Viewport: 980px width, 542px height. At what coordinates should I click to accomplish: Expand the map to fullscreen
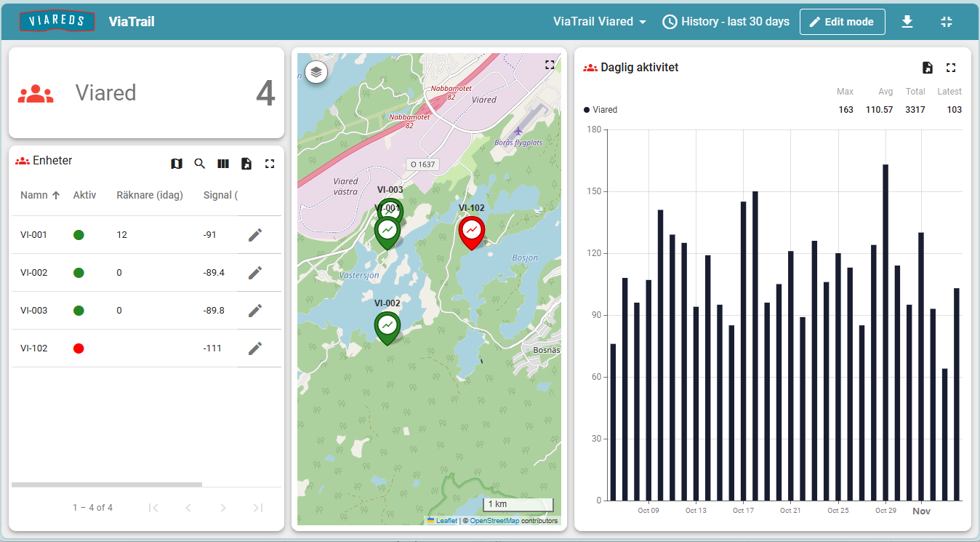pos(550,65)
